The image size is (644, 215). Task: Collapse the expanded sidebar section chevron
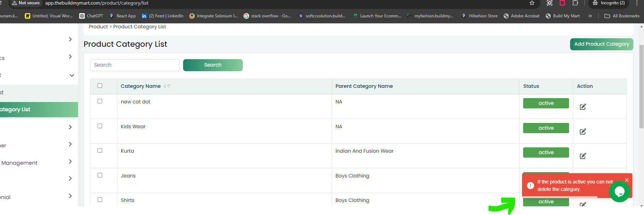[72, 75]
